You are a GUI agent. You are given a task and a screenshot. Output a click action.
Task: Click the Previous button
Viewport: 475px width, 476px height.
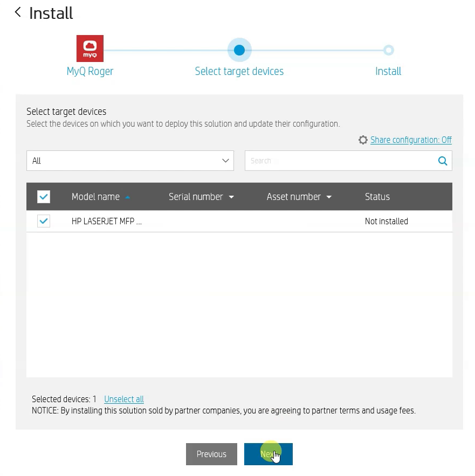click(x=211, y=454)
